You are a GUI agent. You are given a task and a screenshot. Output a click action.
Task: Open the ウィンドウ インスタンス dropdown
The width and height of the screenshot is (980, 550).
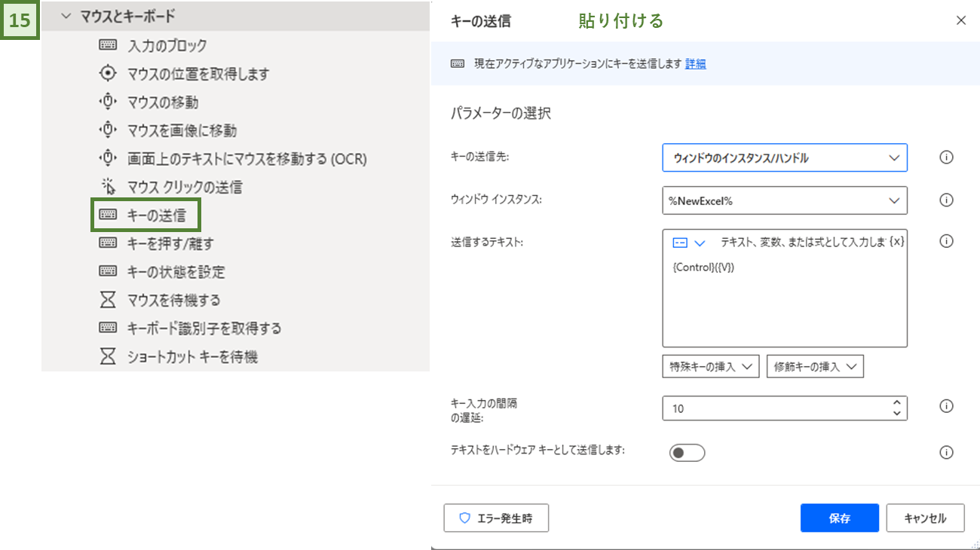click(785, 200)
